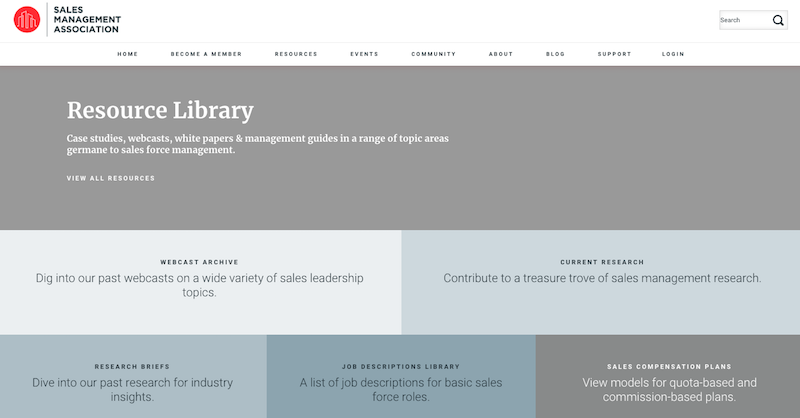This screenshot has width=800, height=418.
Task: Click the red Sales Management Association logo
Action: pos(27,20)
